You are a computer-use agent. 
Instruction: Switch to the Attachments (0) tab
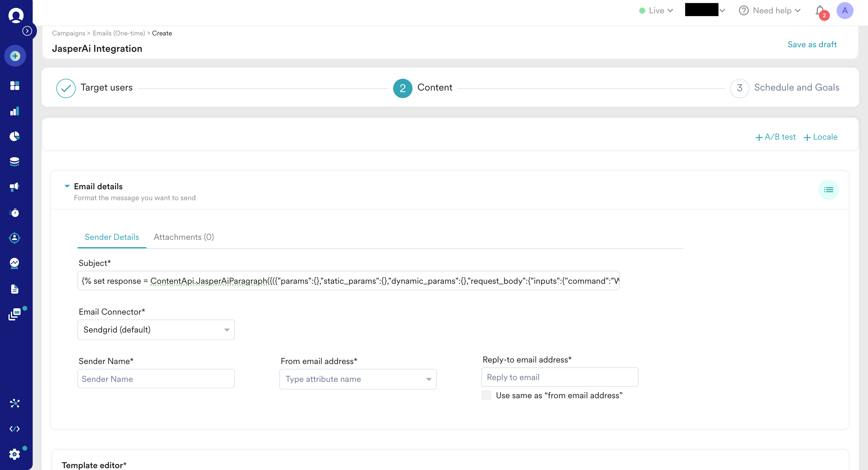[184, 237]
